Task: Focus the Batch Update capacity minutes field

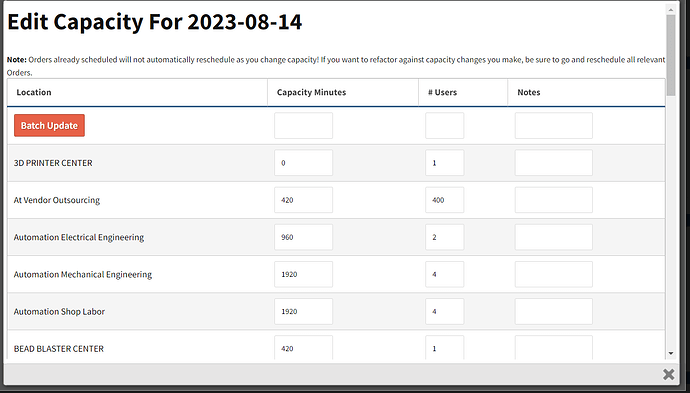Action: tap(304, 125)
